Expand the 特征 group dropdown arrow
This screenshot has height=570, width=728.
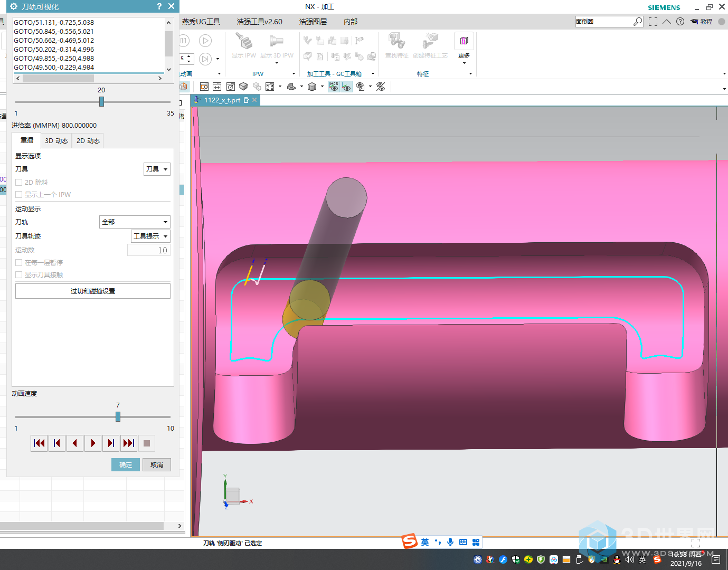click(x=470, y=74)
